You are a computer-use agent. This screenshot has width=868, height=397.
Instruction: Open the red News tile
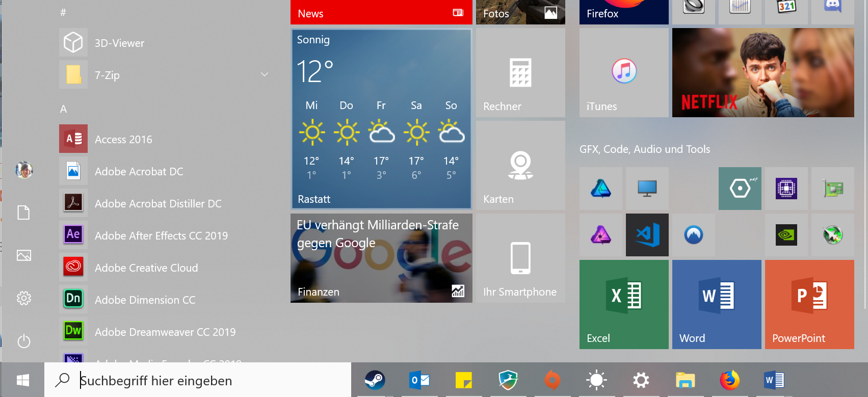coord(381,12)
